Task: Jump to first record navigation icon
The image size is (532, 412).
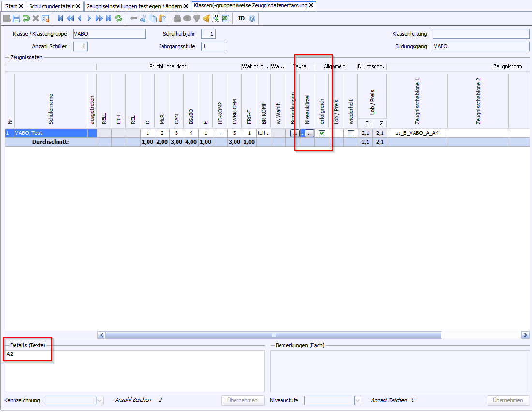Action: click(60, 18)
